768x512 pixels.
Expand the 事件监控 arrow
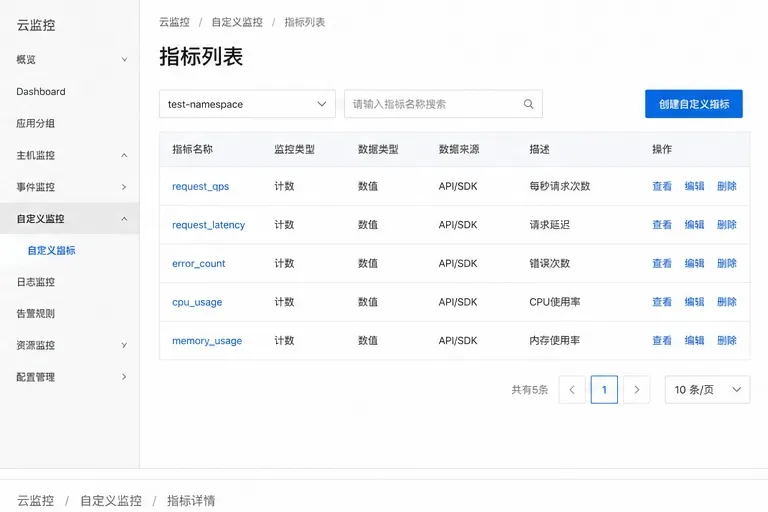tap(124, 187)
